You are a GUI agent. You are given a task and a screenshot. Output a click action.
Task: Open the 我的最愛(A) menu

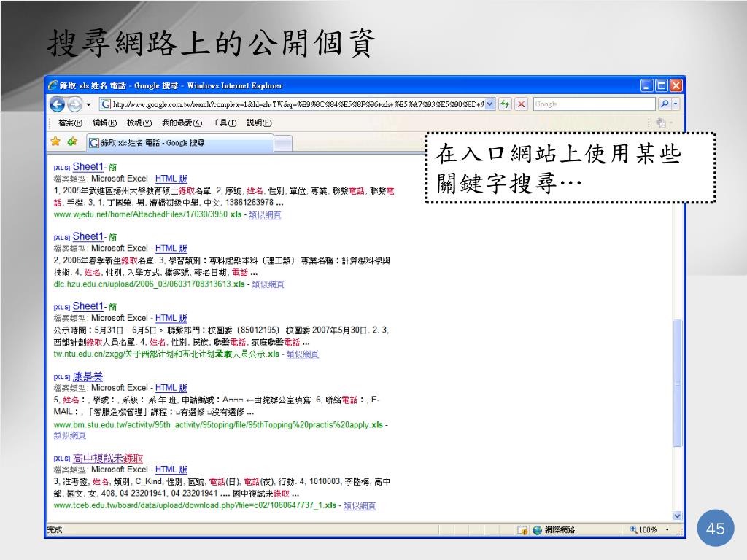[182, 122]
